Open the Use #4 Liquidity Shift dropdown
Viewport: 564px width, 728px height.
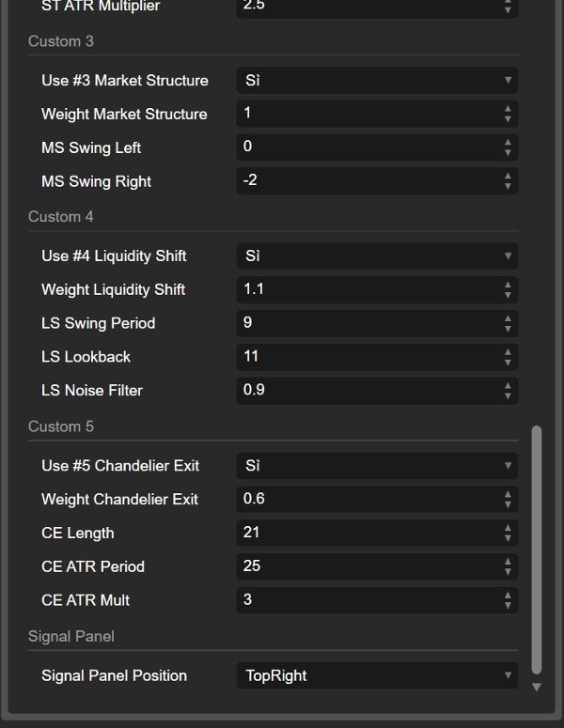tap(376, 256)
